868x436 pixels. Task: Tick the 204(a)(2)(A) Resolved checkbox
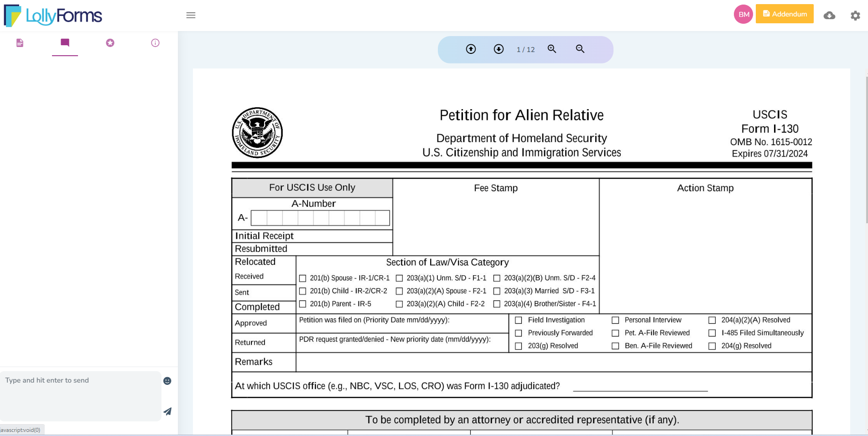point(712,320)
